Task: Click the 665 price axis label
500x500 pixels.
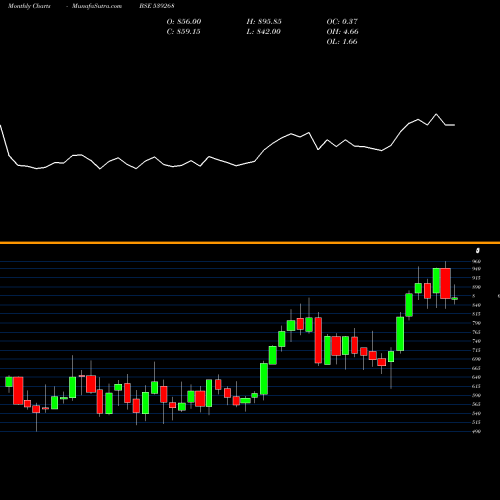Action: click(477, 368)
